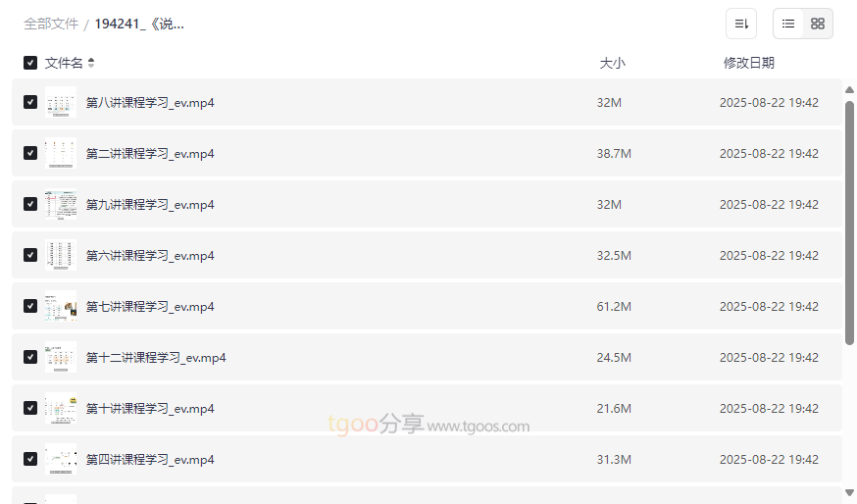Click the 文件名 column sort arrow
Screen dimensions: 857x504
pos(91,63)
